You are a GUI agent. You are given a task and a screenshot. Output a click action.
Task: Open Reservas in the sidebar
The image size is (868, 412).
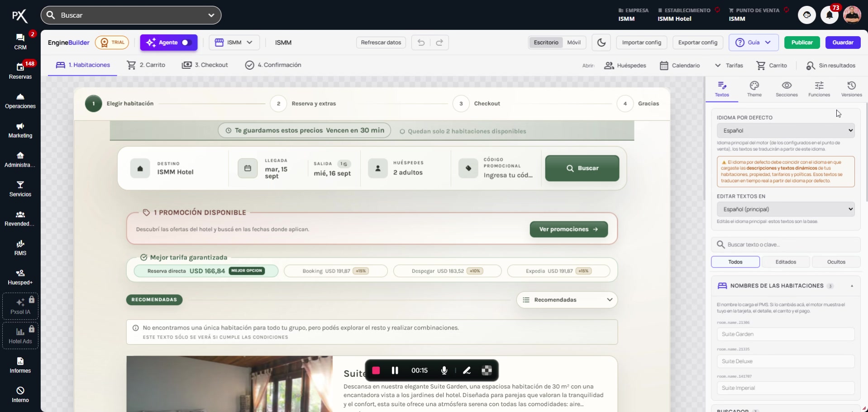[x=20, y=71]
